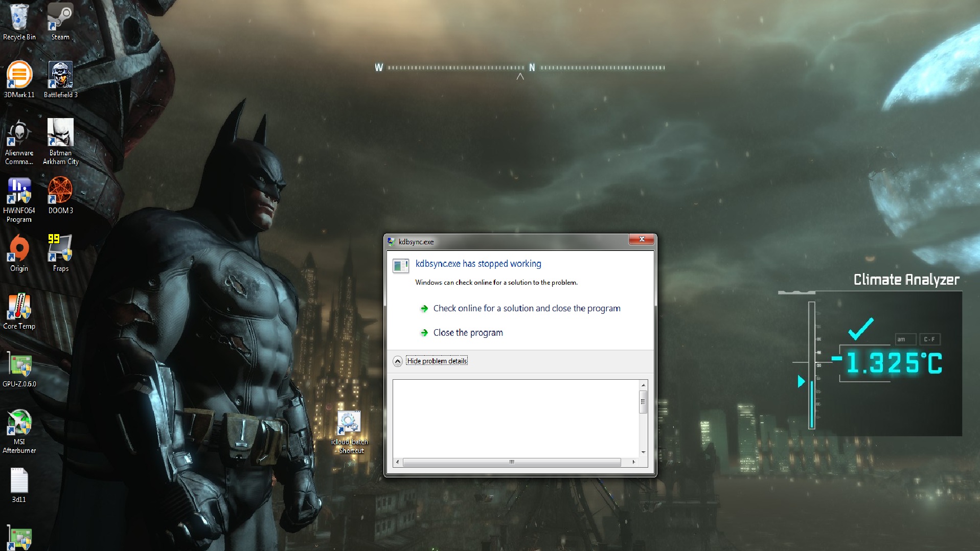Select the GPU-Z.0.6.0 desktop icon
The height and width of the screenshot is (551, 980).
tap(19, 369)
